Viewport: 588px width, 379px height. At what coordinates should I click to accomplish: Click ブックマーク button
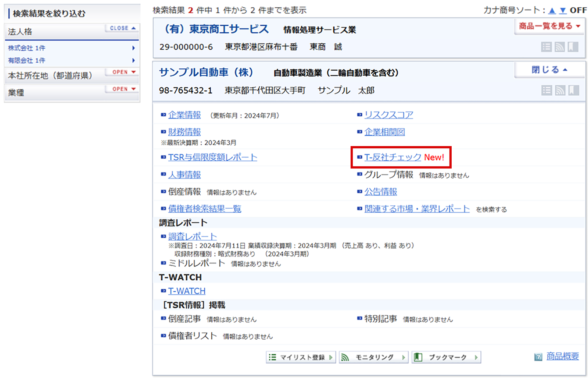point(446,357)
